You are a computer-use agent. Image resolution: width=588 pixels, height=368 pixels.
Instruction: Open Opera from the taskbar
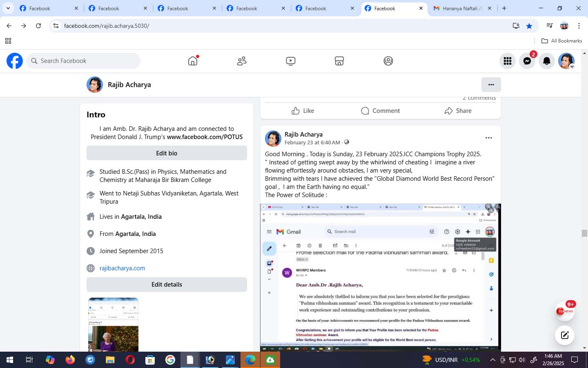click(130, 360)
